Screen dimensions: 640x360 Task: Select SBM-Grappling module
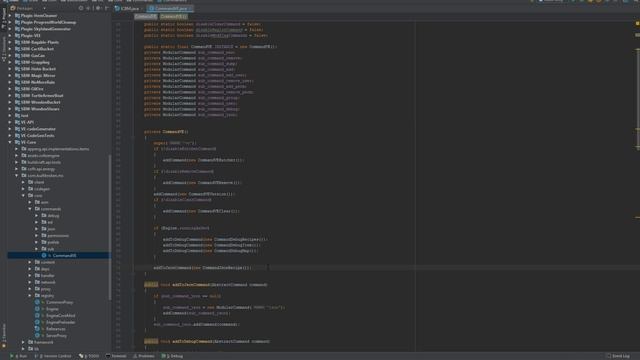[35, 62]
